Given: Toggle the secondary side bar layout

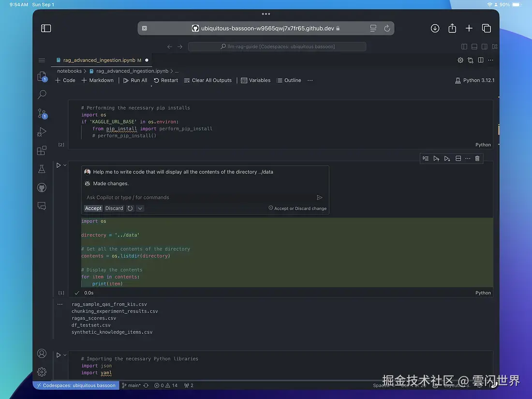Looking at the screenshot, I should pyautogui.click(x=485, y=46).
